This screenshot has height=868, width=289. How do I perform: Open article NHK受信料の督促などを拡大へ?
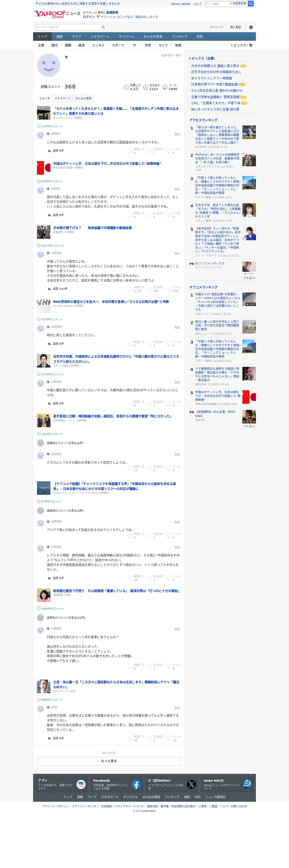click(111, 302)
